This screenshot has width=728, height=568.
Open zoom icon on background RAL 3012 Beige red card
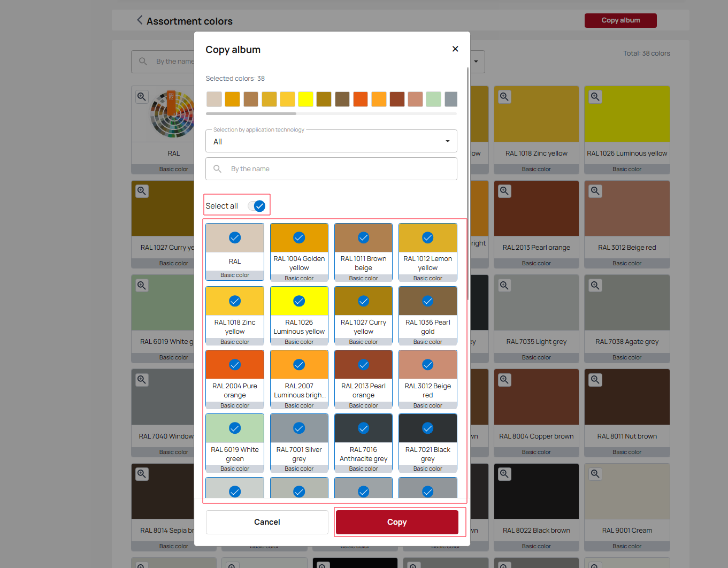click(595, 191)
